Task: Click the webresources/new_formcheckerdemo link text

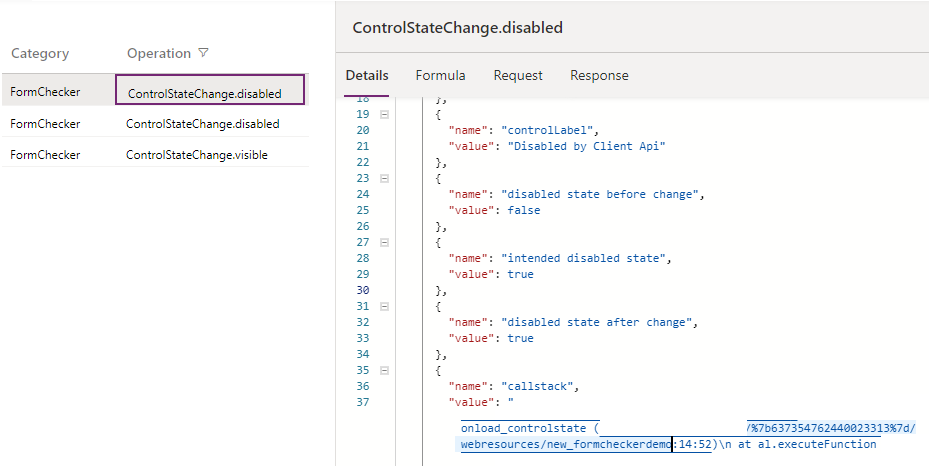Action: click(x=565, y=444)
